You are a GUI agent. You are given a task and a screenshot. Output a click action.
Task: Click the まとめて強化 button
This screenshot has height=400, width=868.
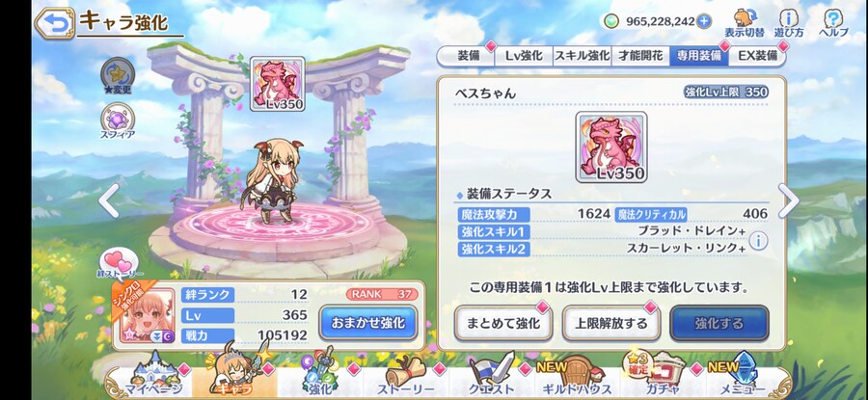pos(503,323)
